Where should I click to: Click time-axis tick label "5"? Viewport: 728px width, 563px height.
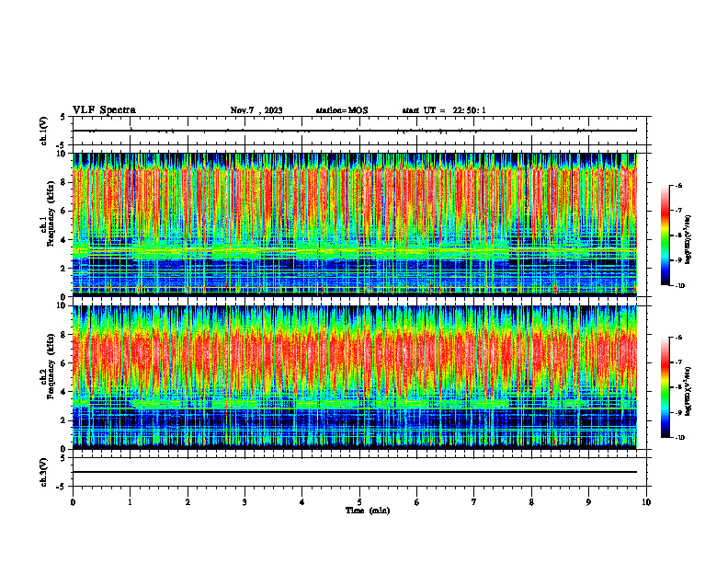(359, 502)
